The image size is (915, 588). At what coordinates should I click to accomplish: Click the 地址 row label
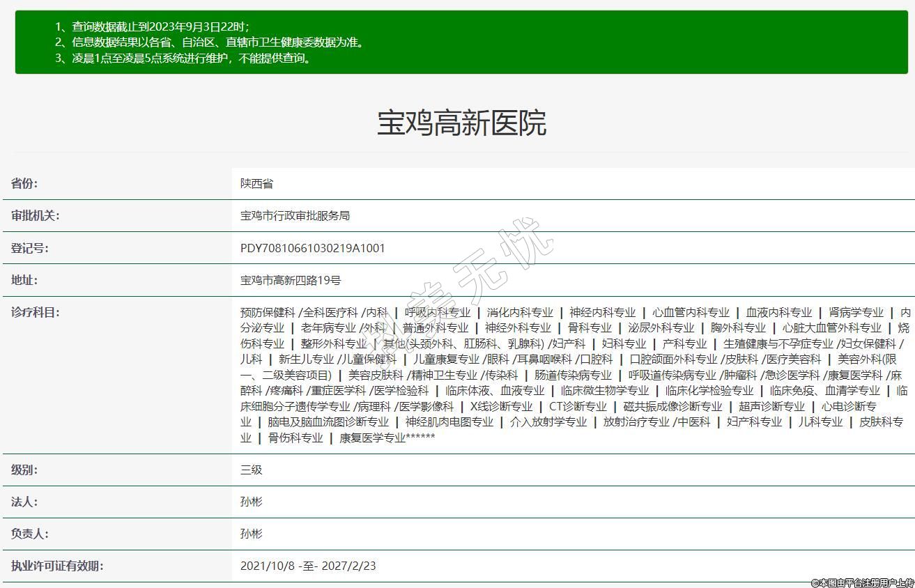coord(24,280)
